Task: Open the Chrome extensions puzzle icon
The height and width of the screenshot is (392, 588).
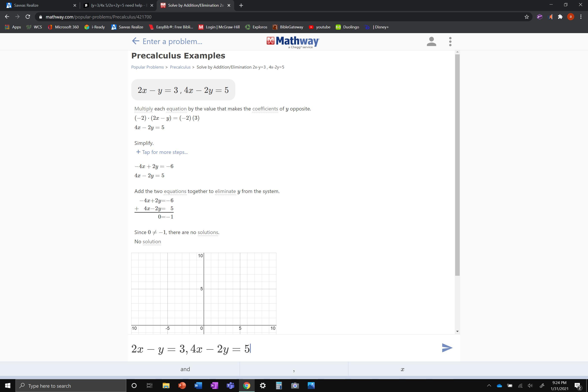Action: click(x=560, y=17)
